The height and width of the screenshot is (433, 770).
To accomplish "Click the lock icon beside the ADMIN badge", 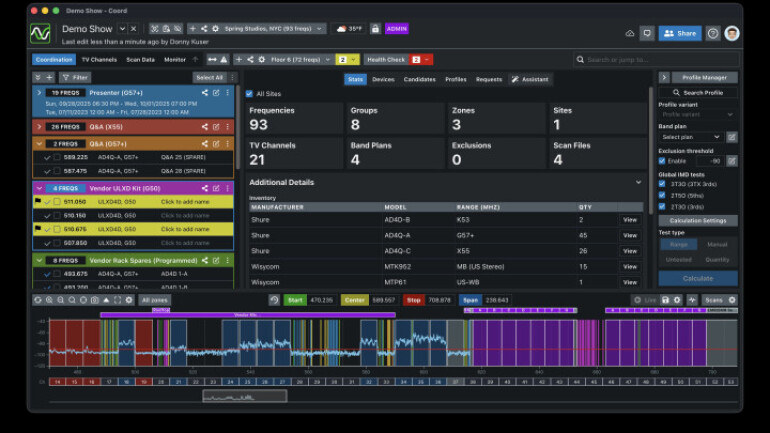I will click(x=375, y=29).
